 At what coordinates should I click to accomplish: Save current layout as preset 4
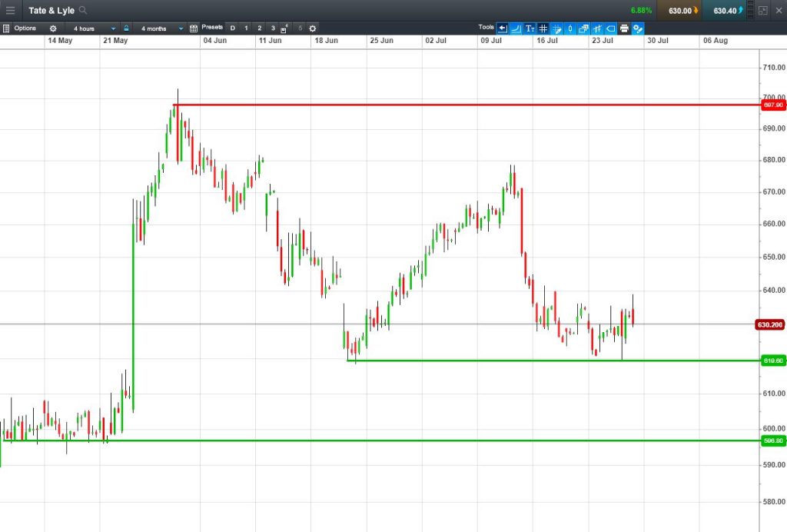[284, 28]
